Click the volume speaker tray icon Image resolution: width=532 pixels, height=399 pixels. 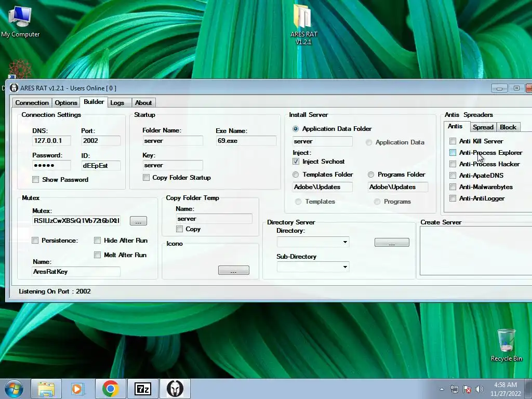[480, 390]
